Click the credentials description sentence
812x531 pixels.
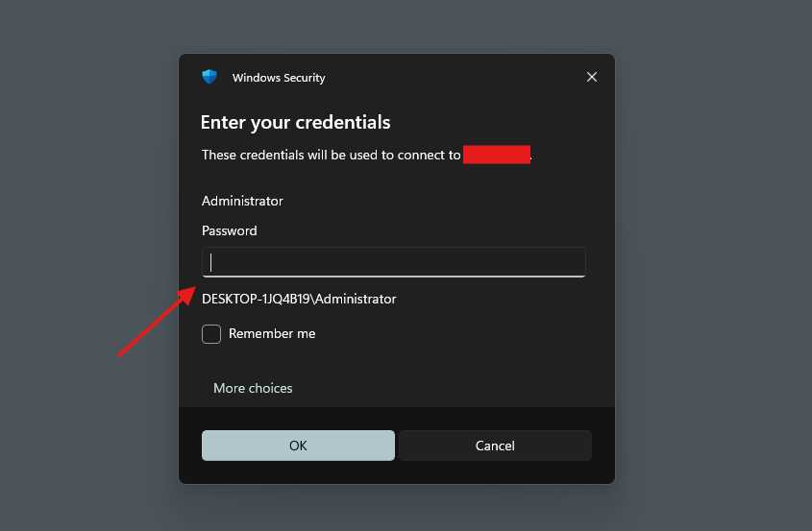coord(332,155)
